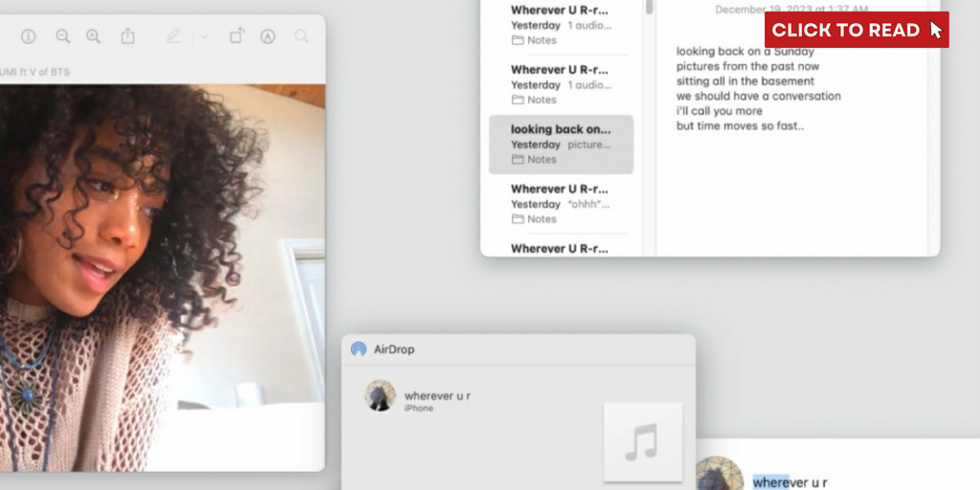Click the Notes list scrollbar
The height and width of the screenshot is (490, 980).
coord(650,8)
